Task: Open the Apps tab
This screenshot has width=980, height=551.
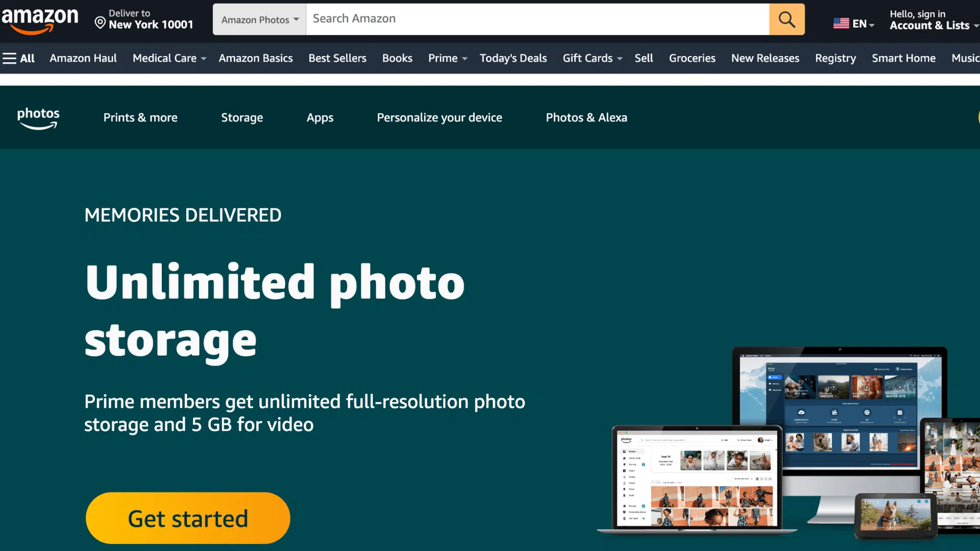Action: tap(320, 117)
